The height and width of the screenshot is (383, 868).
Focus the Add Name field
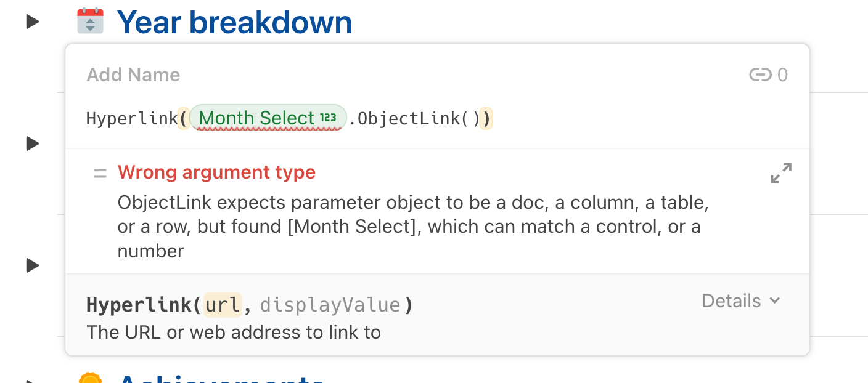(134, 75)
